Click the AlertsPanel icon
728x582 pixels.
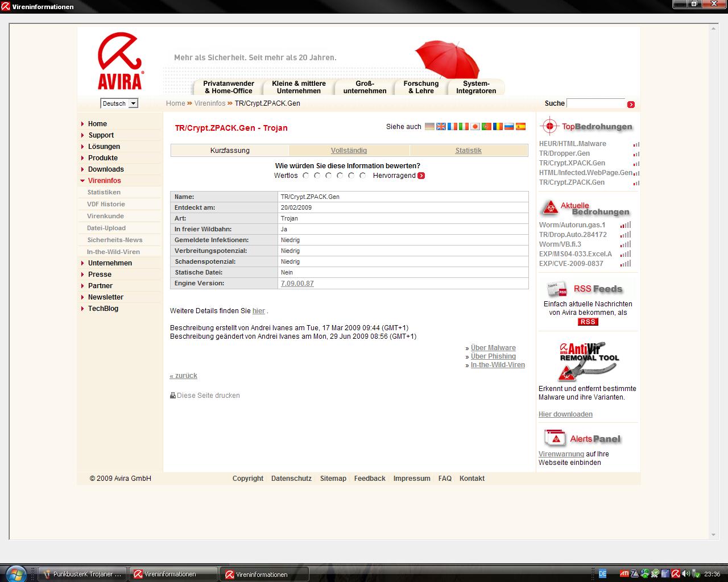(x=555, y=438)
